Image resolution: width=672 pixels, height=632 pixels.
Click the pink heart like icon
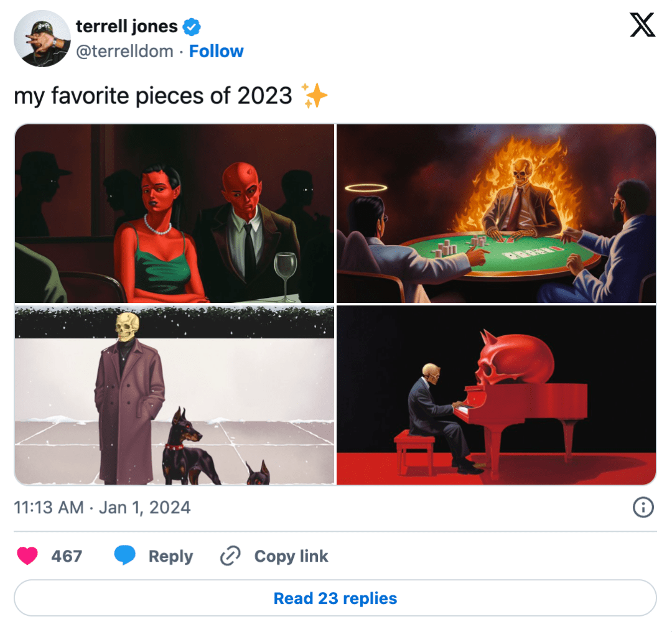click(27, 555)
